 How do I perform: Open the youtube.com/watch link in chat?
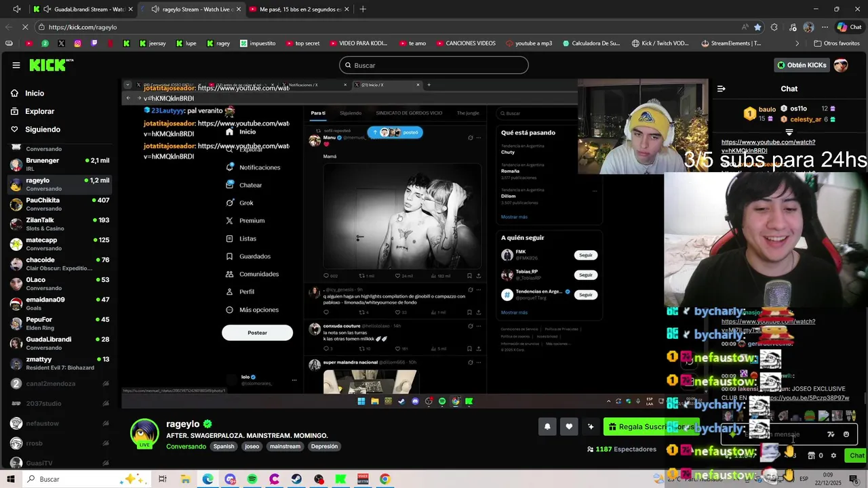[x=768, y=146]
